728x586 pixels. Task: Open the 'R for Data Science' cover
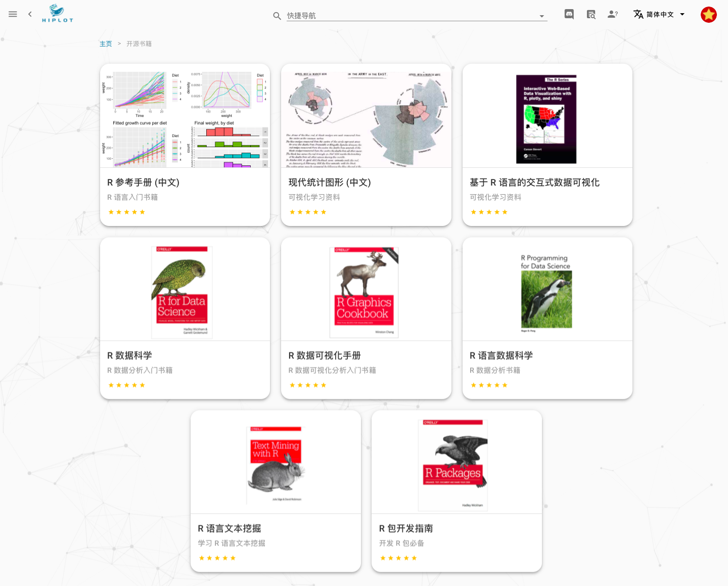(182, 292)
